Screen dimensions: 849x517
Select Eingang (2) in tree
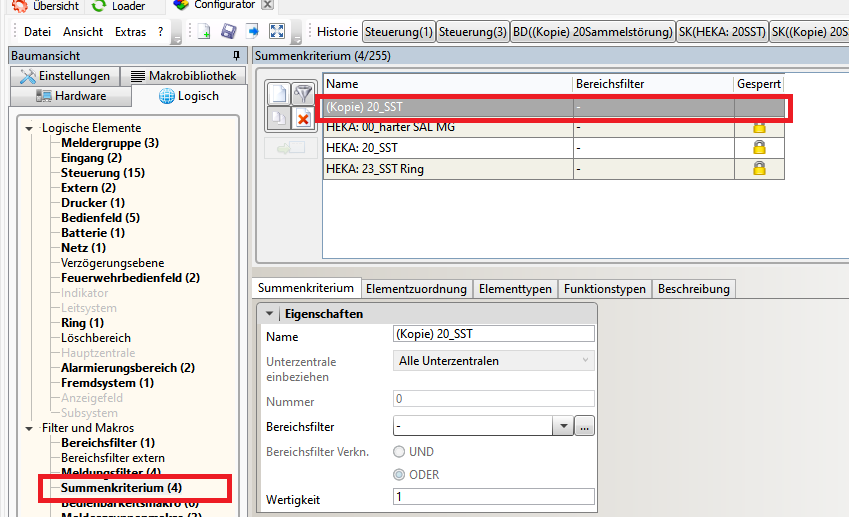pyautogui.click(x=92, y=158)
